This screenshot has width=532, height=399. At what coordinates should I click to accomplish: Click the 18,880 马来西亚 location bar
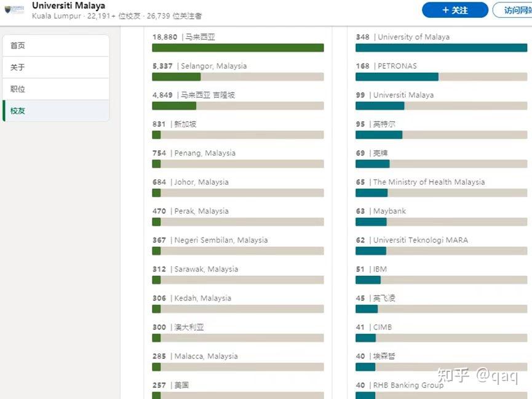coord(237,47)
